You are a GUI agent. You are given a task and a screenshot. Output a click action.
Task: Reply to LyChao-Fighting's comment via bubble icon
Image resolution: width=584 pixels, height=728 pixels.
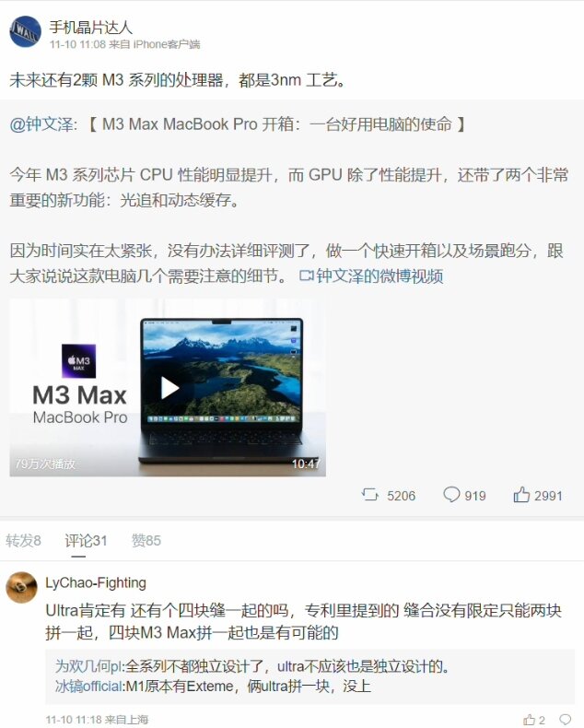pos(565,720)
